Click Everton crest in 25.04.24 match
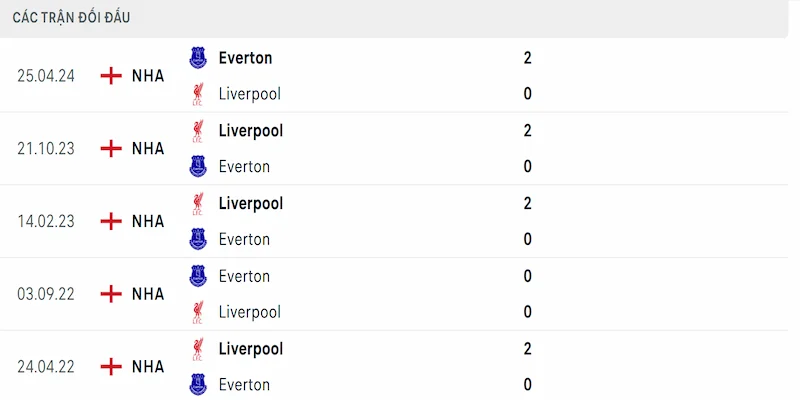 [198, 58]
